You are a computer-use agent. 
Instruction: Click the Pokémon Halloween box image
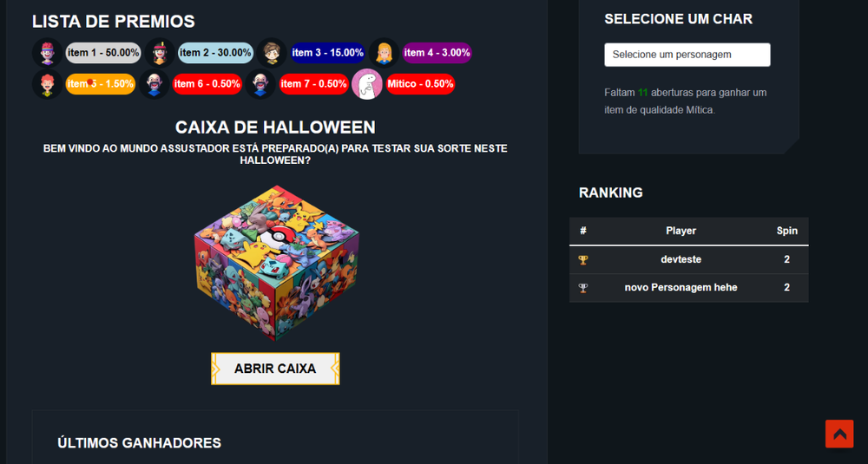(276, 262)
